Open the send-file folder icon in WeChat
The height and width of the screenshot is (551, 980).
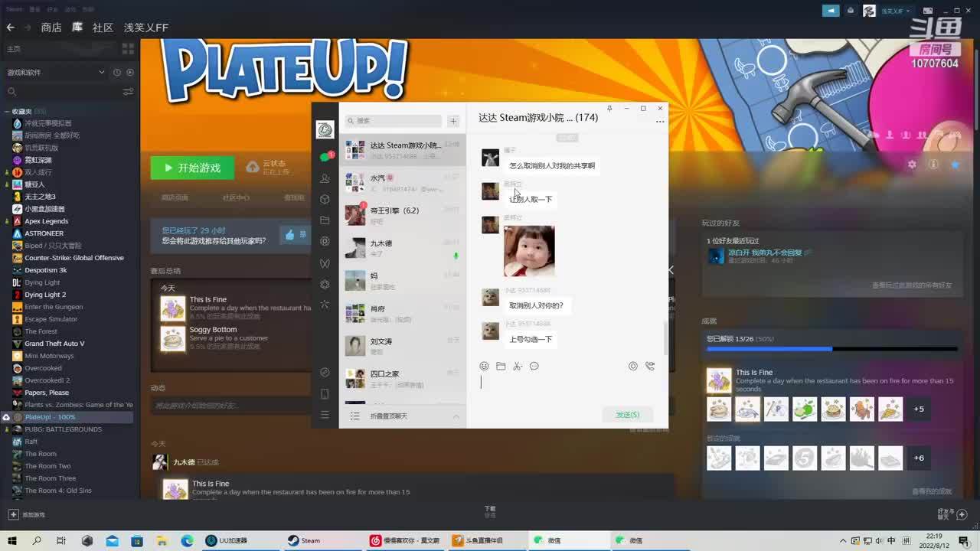[501, 367]
